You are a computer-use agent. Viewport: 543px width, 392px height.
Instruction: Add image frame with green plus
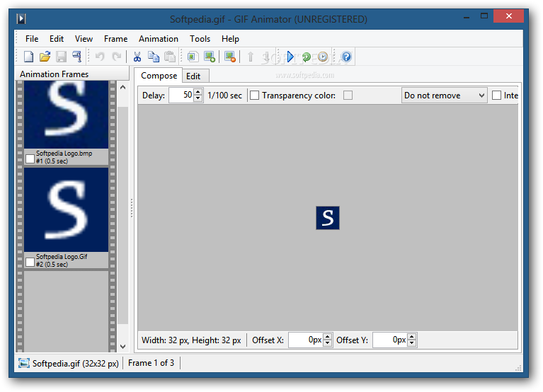pos(210,57)
